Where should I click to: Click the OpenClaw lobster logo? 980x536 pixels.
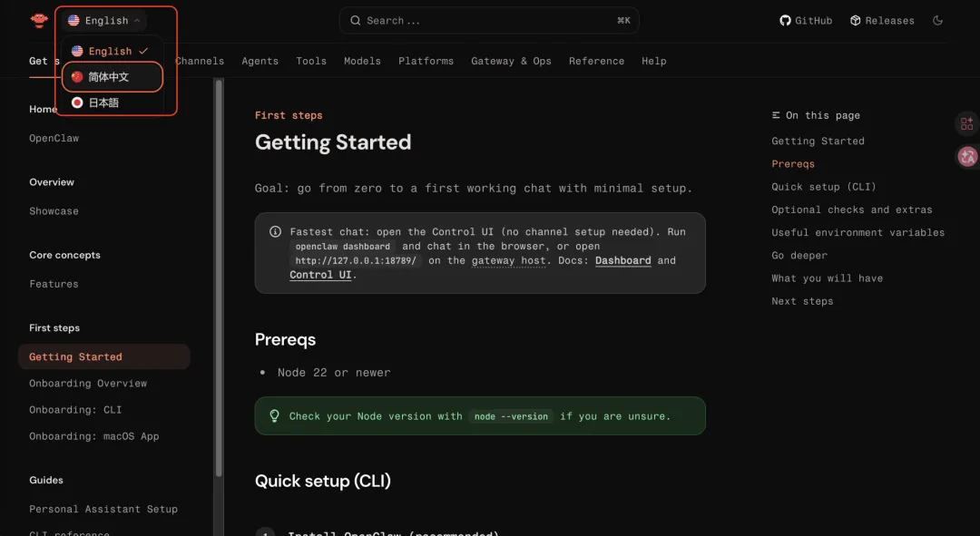click(x=39, y=20)
